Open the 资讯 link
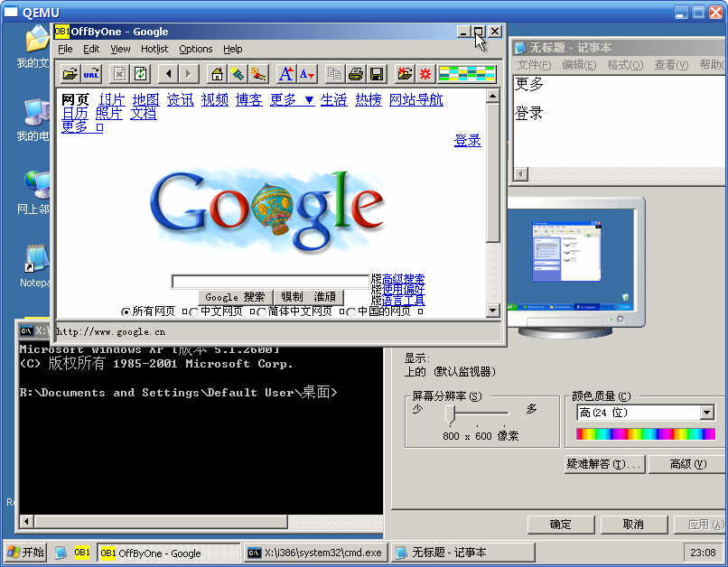This screenshot has height=567, width=728. [x=180, y=99]
